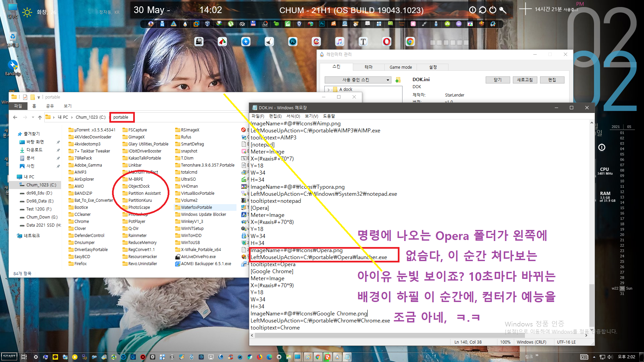Open the 보기 ribbon tab in Explorer
This screenshot has width=644, height=362.
click(68, 106)
